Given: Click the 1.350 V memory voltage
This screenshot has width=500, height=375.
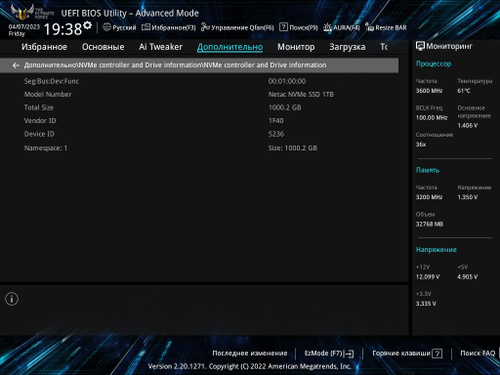Looking at the screenshot, I should pyautogui.click(x=467, y=197).
